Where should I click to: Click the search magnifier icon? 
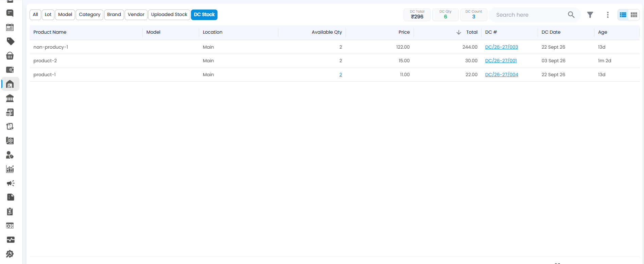(571, 15)
